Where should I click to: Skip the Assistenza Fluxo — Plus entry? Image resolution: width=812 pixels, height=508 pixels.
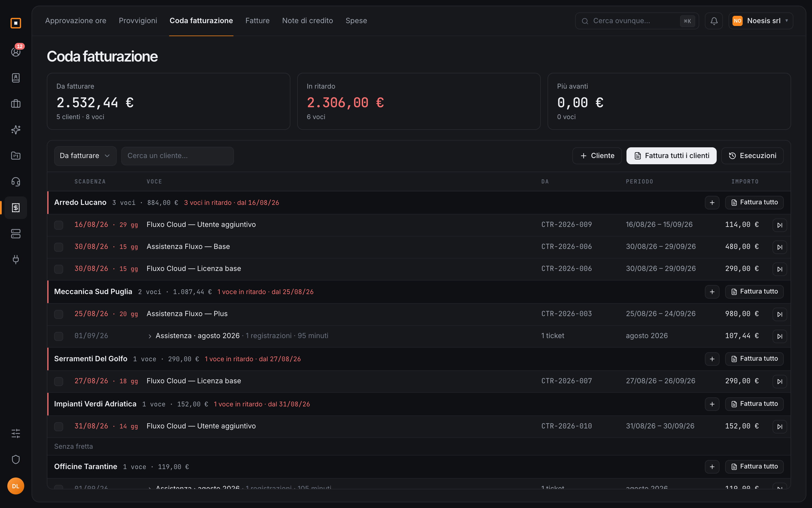click(x=780, y=314)
